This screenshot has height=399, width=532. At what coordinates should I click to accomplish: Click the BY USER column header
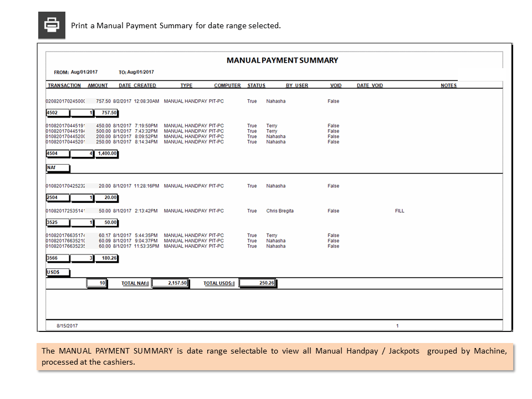click(x=297, y=85)
